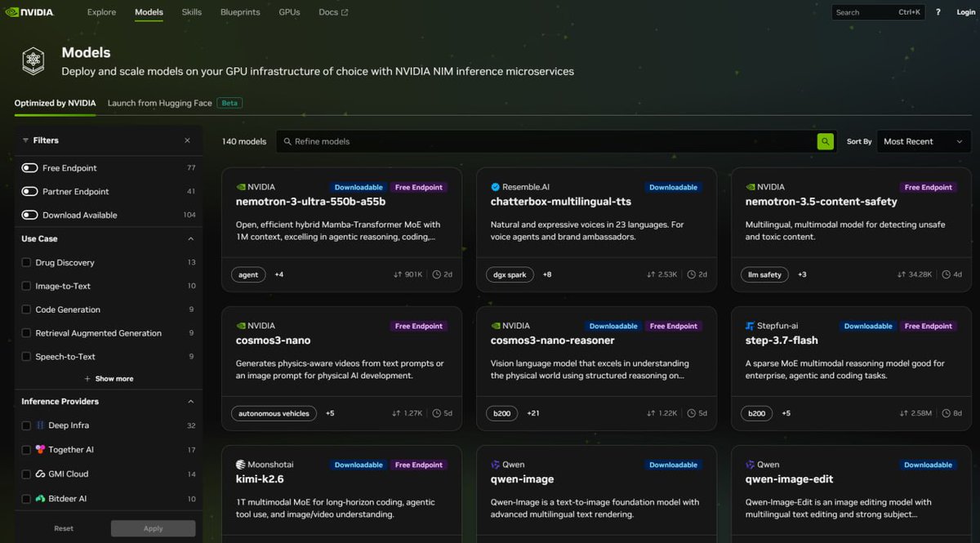Click NVIDIA icon on nemotron-3-ultra-550b-a55b card

click(240, 187)
